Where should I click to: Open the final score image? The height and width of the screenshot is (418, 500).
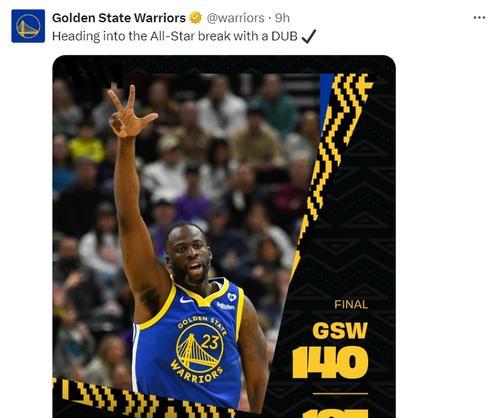(x=224, y=237)
